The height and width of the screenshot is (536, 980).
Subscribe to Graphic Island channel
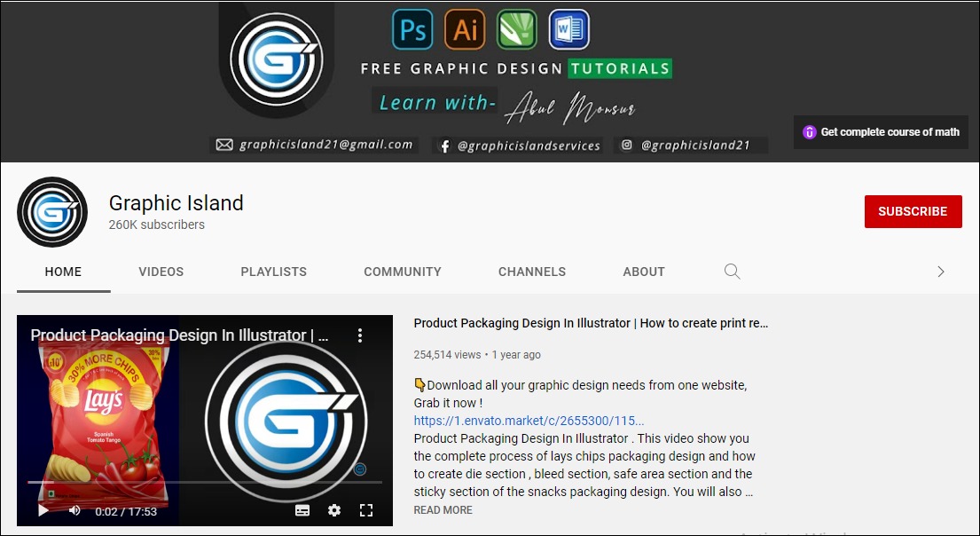(913, 211)
